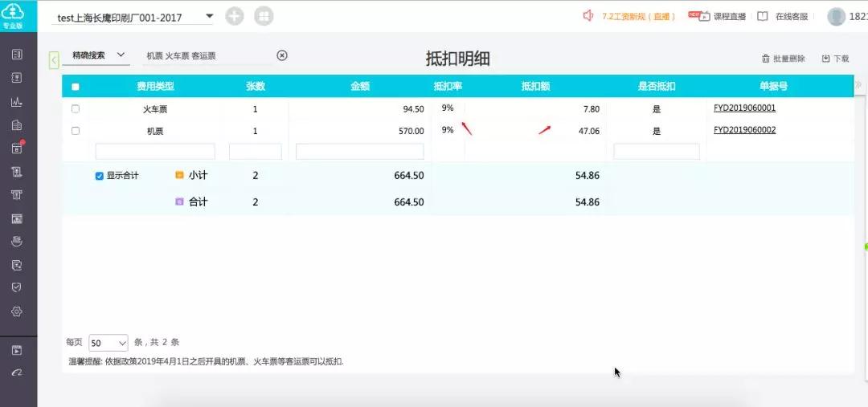Tick the checkbox for 机票 row
Viewport: 868px width, 407px height.
76,131
